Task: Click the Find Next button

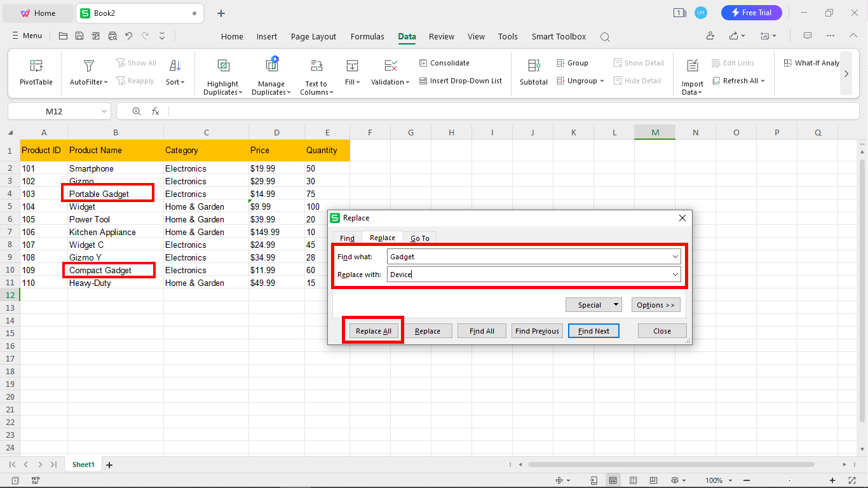Action: pos(593,330)
